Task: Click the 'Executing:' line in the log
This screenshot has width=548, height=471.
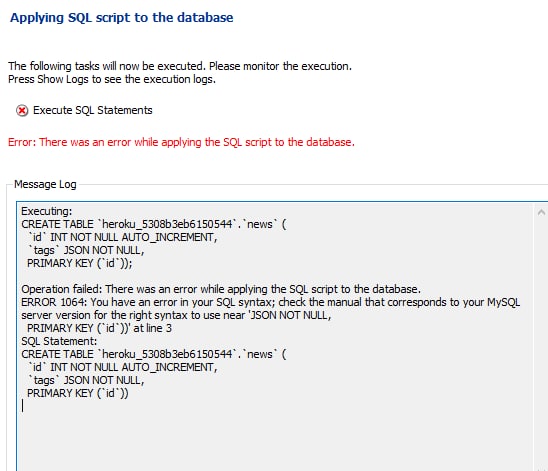Action: (46, 211)
